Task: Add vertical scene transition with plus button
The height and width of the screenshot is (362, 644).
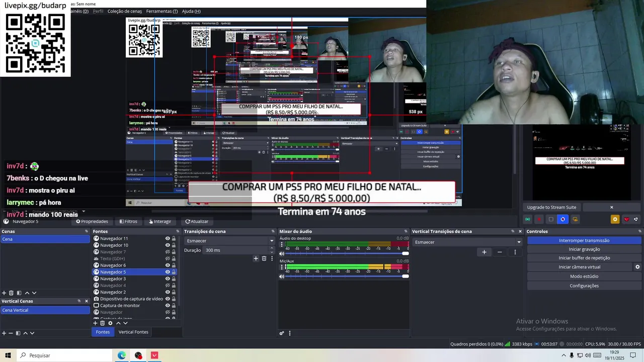Action: [x=484, y=252]
